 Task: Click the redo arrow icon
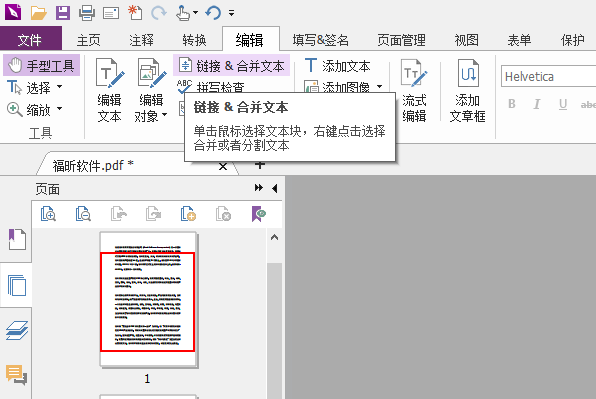click(x=159, y=13)
